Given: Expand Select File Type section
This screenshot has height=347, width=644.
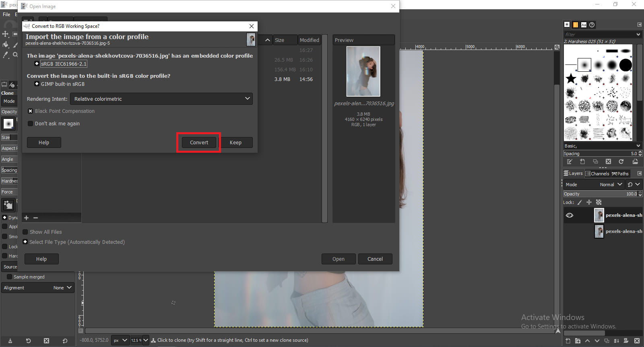Looking at the screenshot, I should [25, 242].
